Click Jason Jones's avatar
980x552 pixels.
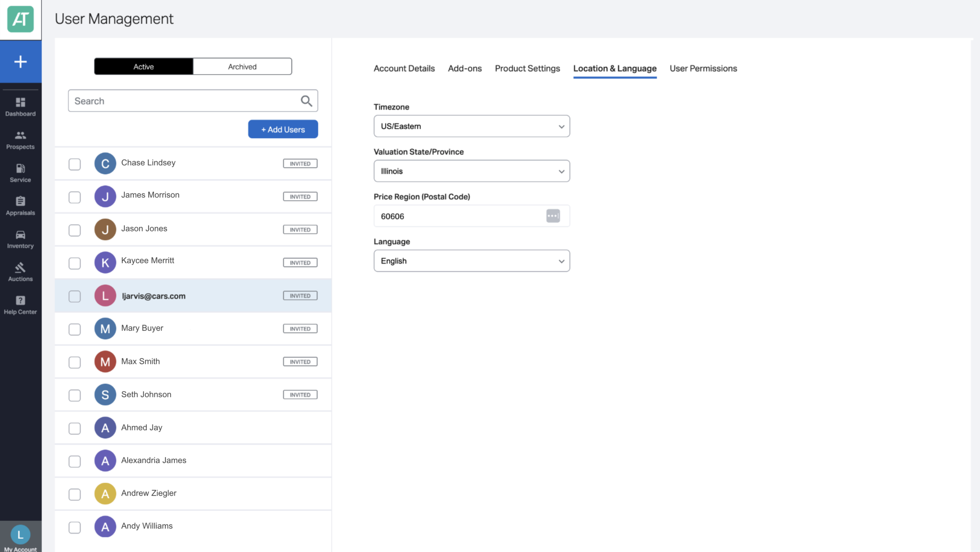coord(105,229)
